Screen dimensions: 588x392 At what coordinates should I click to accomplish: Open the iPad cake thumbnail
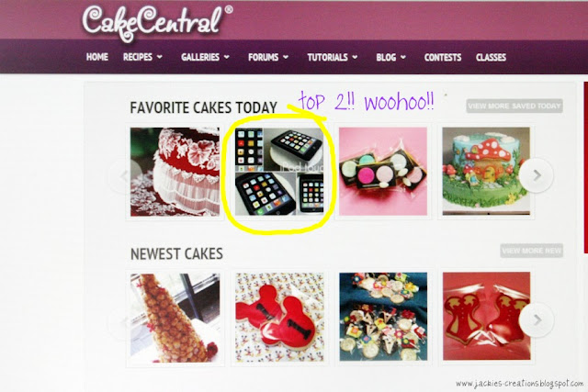click(x=279, y=172)
